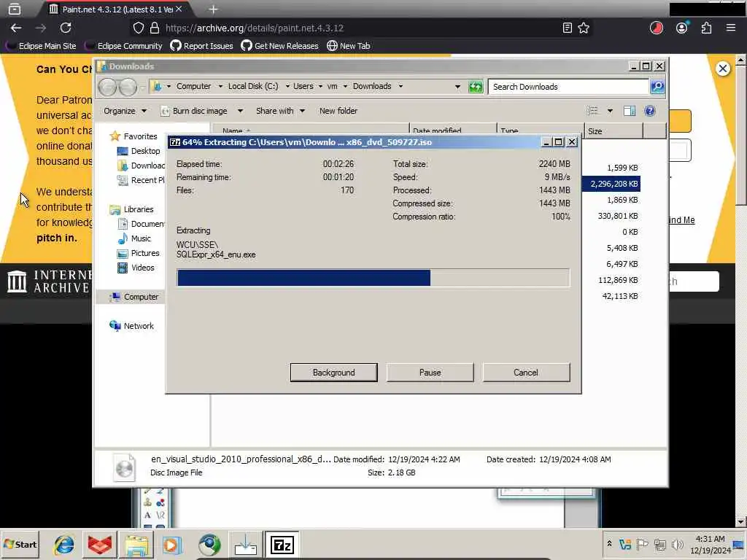Screen dimensions: 747x560
Task: Click the shield tracking protection icon
Action: tap(138, 28)
